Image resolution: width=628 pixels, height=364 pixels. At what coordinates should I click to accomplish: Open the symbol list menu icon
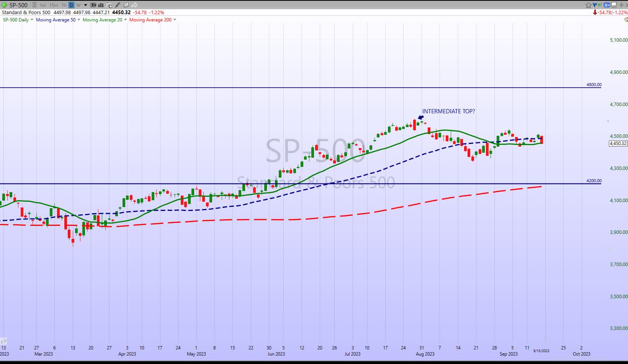pos(34,5)
